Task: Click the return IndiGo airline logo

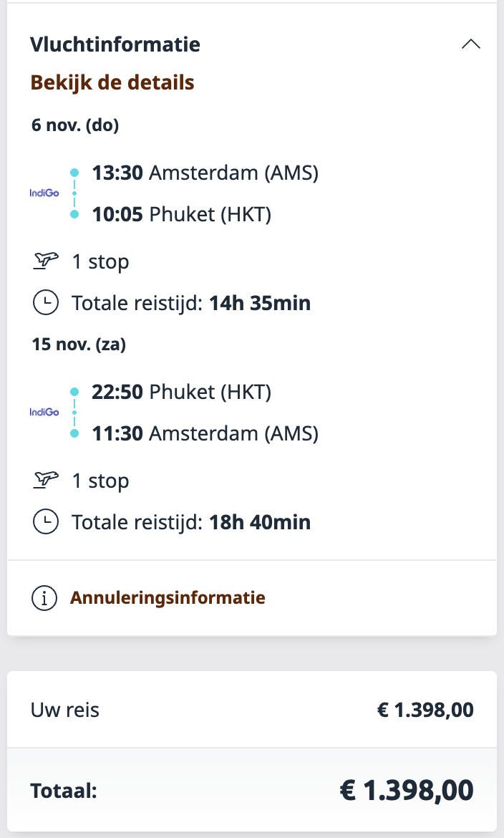Action: pyautogui.click(x=44, y=412)
